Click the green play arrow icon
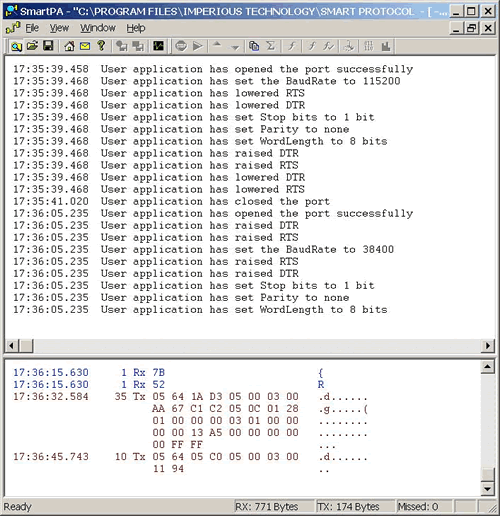500x516 pixels. coord(198,46)
